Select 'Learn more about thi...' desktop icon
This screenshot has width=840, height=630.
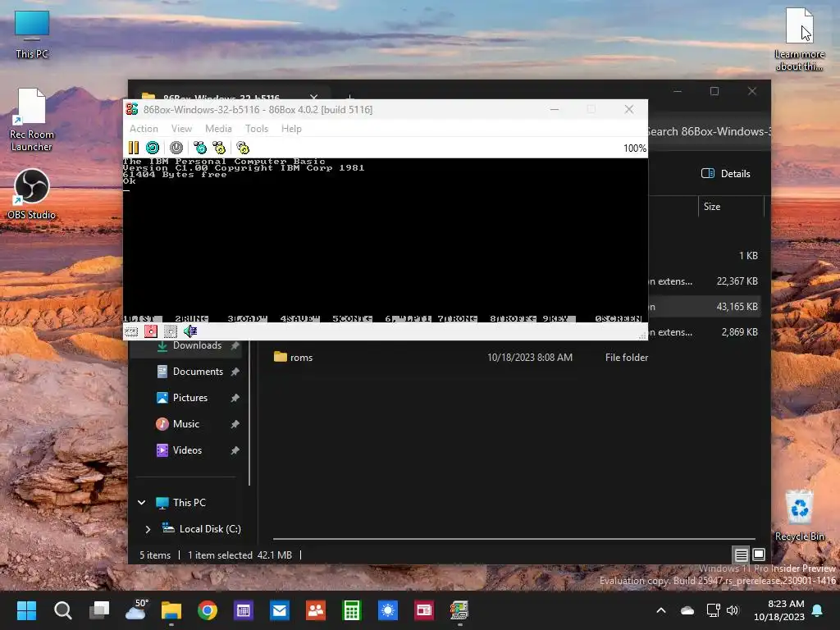(x=799, y=39)
